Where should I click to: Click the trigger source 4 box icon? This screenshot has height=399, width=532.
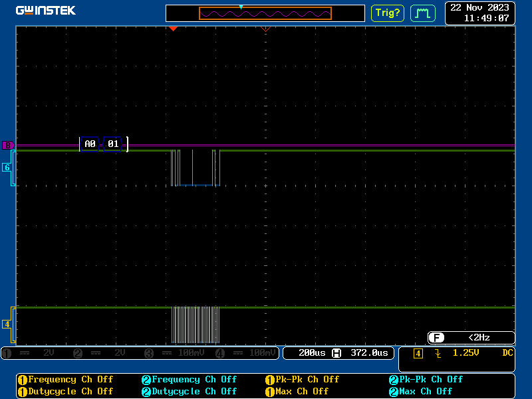pyautogui.click(x=418, y=354)
